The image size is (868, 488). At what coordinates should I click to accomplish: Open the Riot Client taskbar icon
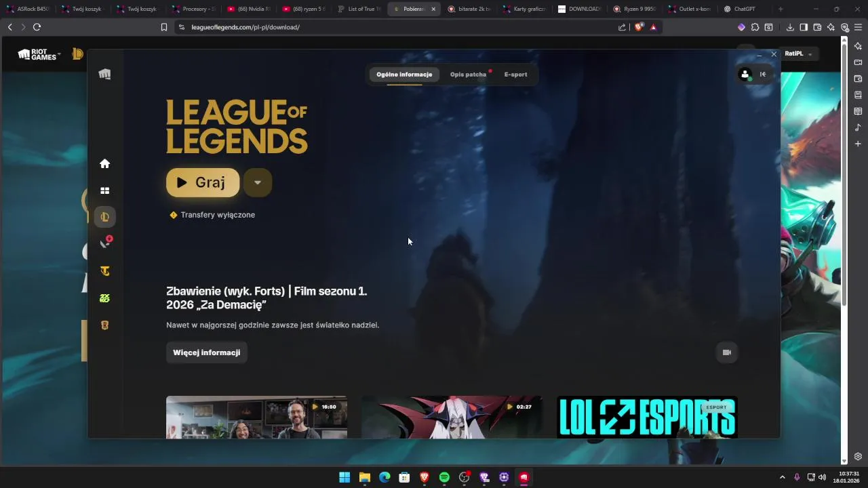pos(524,477)
